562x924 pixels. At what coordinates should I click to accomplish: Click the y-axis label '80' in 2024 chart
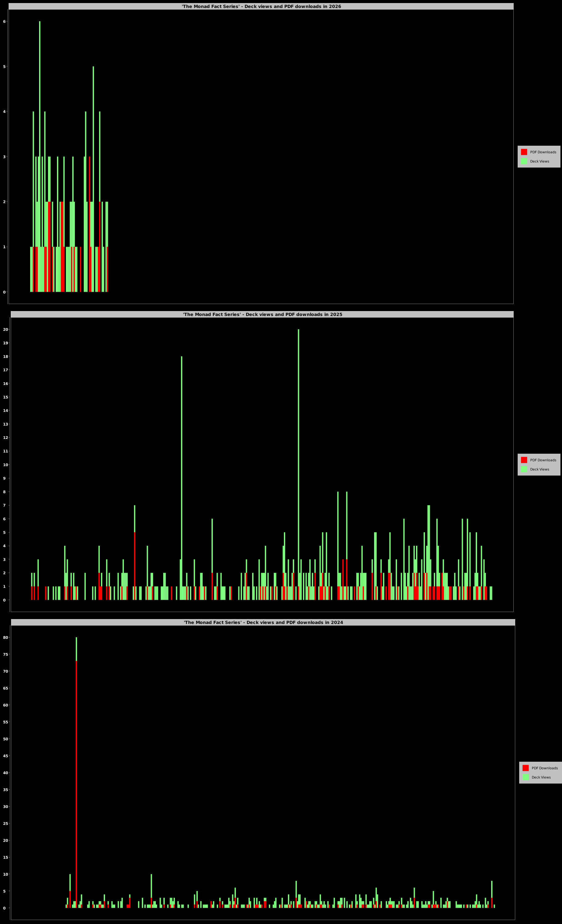(6, 638)
